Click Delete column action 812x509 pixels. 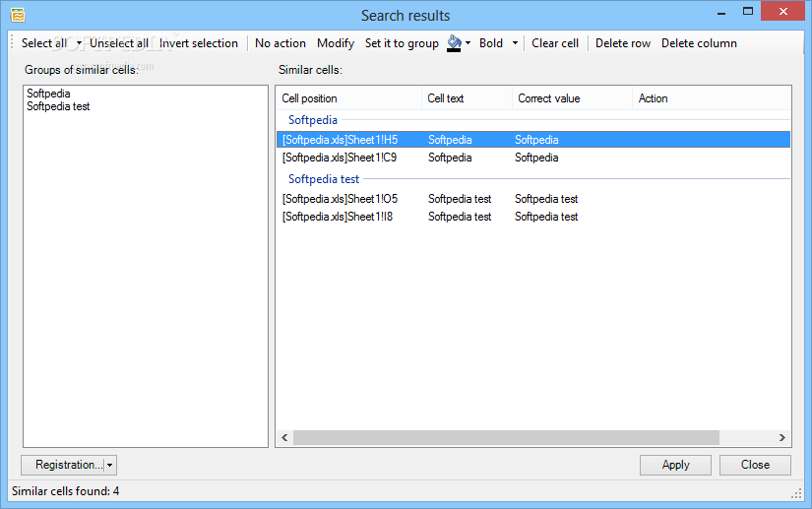(699, 43)
